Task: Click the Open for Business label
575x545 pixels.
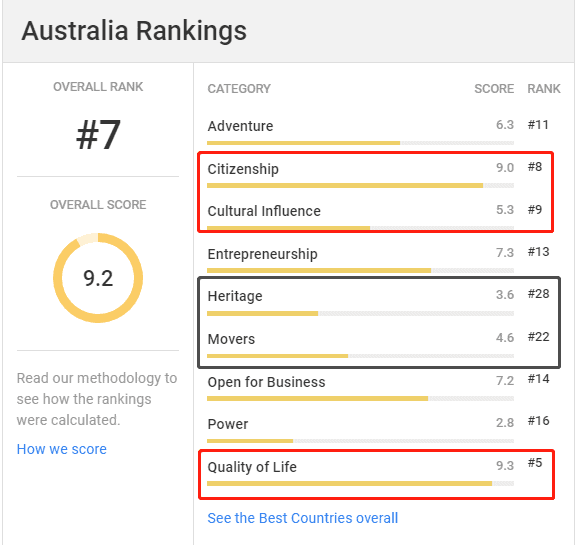Action: pos(266,382)
